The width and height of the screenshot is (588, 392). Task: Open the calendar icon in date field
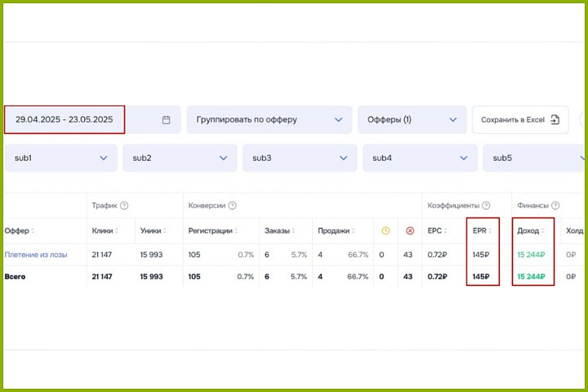(x=166, y=119)
